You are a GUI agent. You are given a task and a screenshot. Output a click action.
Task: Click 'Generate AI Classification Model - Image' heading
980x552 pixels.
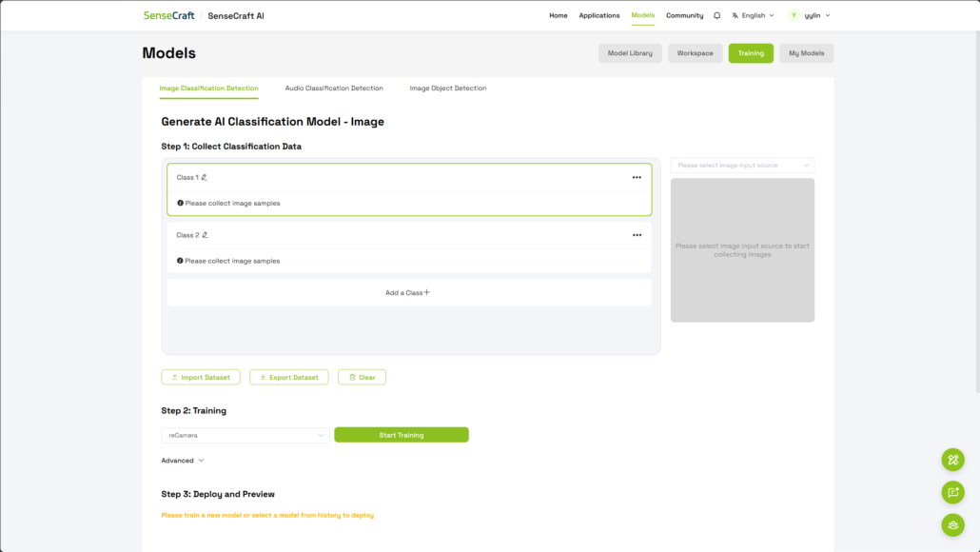[x=272, y=121]
